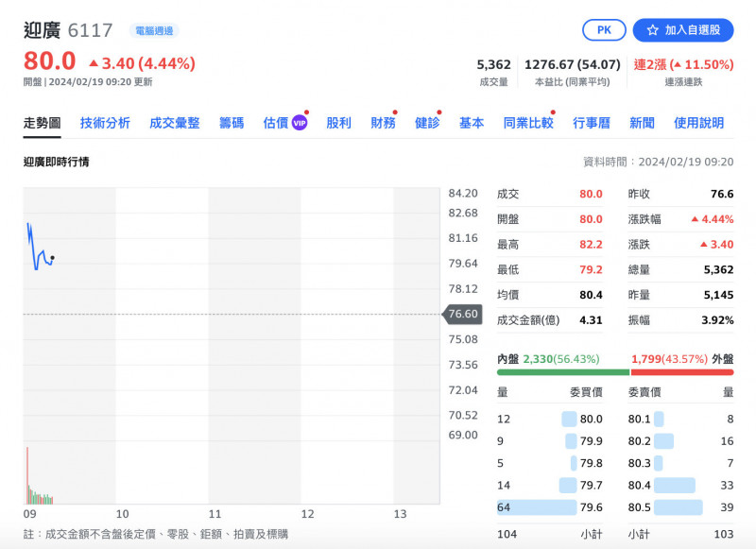Click the 最高 value 82.2
This screenshot has height=549, width=756.
[592, 245]
